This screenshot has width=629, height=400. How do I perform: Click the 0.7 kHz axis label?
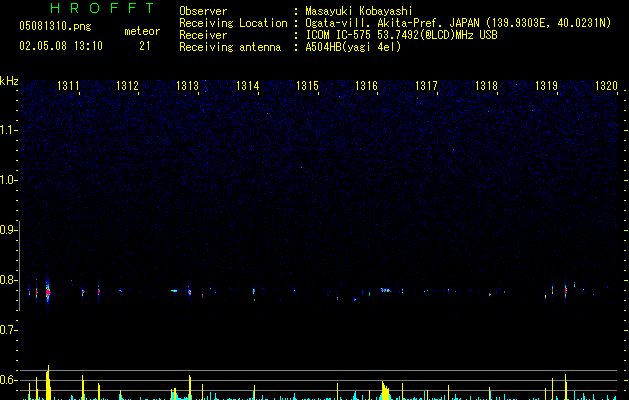point(8,330)
